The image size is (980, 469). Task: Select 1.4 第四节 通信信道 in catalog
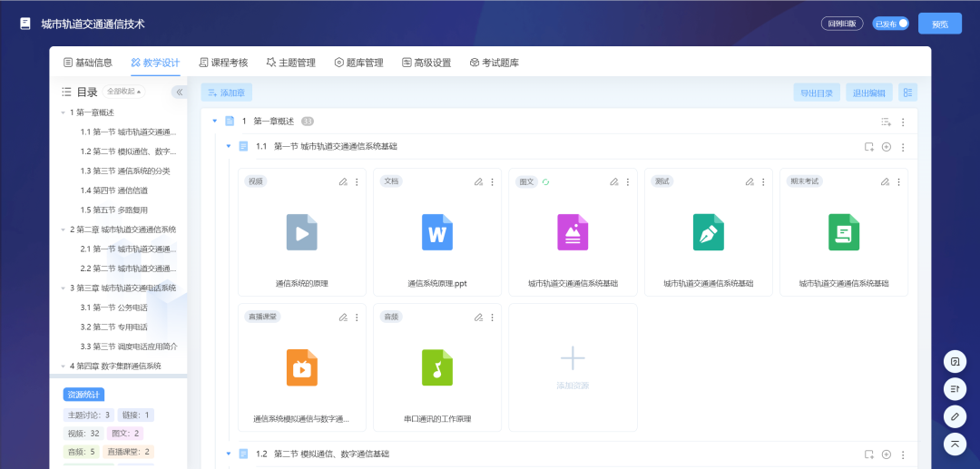113,191
